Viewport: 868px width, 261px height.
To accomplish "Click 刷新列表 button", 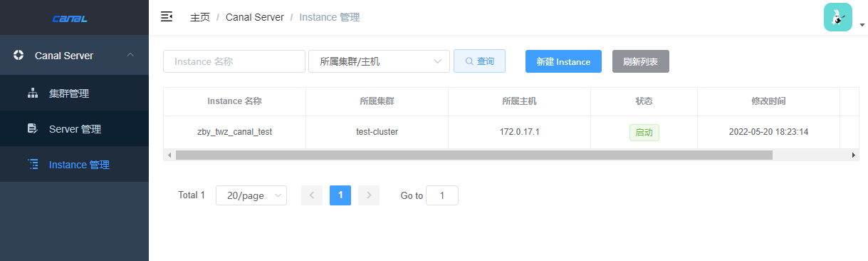I will click(x=640, y=61).
